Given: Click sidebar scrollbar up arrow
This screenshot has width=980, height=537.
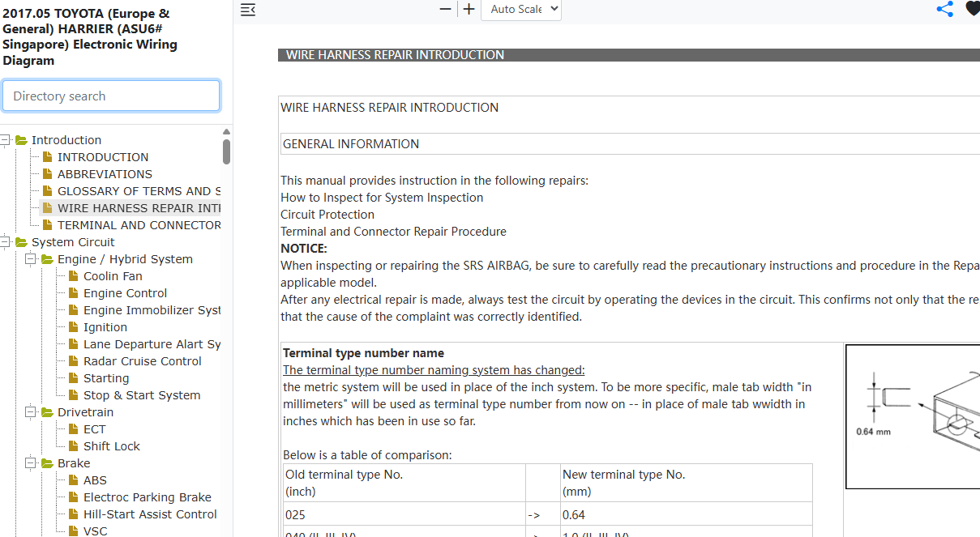Looking at the screenshot, I should pos(226,131).
